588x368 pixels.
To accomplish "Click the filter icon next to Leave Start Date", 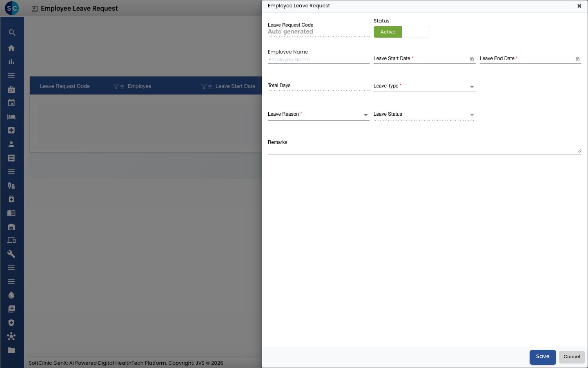I will pyautogui.click(x=204, y=86).
